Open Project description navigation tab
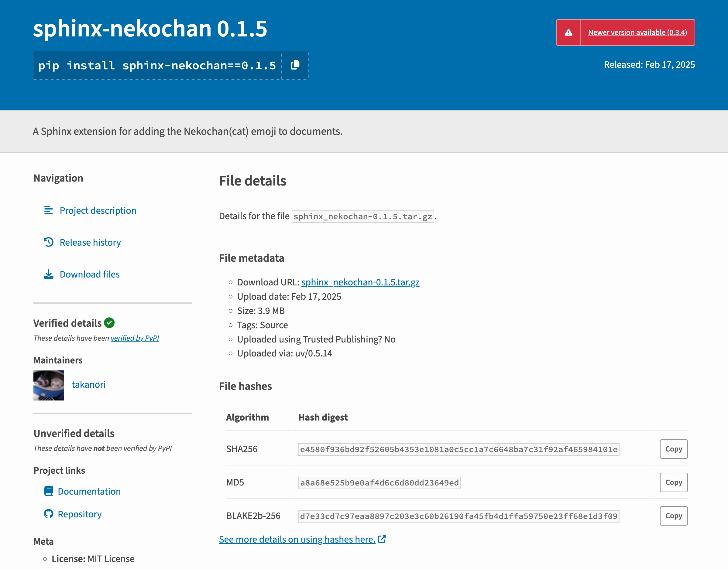The width and height of the screenshot is (728, 569). [98, 210]
